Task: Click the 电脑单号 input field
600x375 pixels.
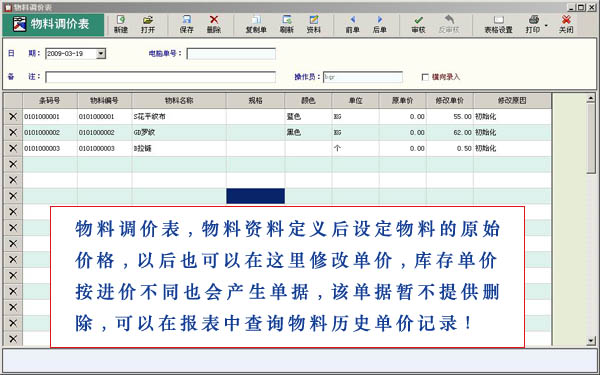Action: (x=231, y=54)
